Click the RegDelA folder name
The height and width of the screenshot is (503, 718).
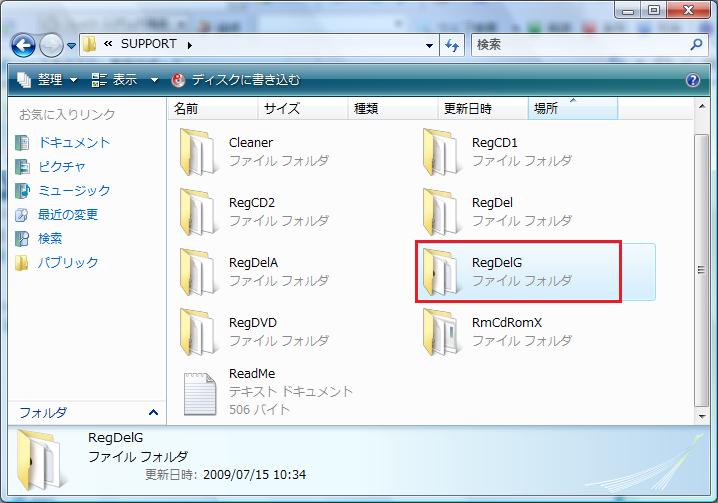click(253, 262)
